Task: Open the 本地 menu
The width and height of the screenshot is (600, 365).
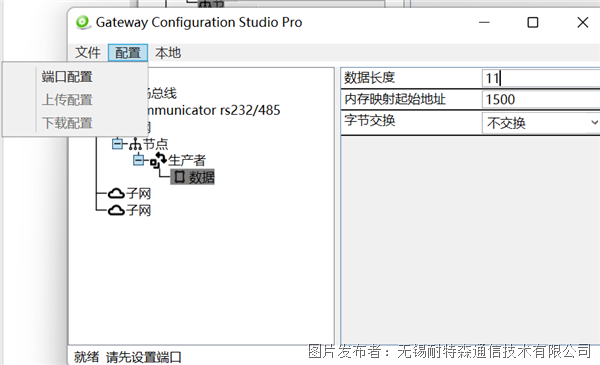Action: coord(168,52)
